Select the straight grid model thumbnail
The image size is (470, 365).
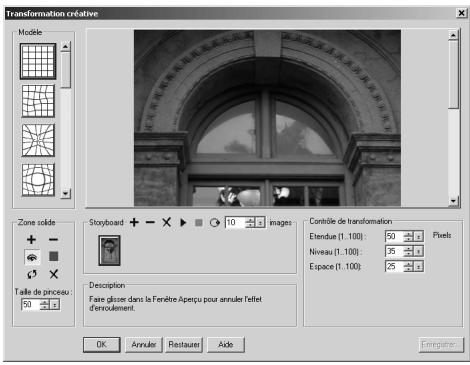point(38,61)
